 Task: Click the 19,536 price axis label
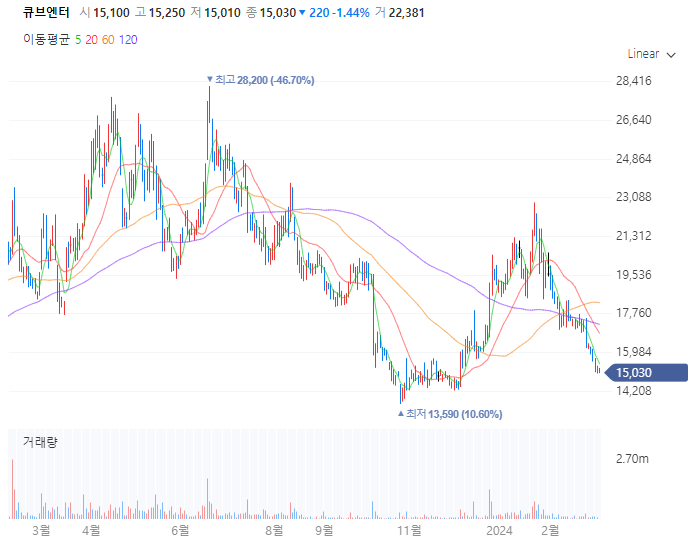click(634, 274)
